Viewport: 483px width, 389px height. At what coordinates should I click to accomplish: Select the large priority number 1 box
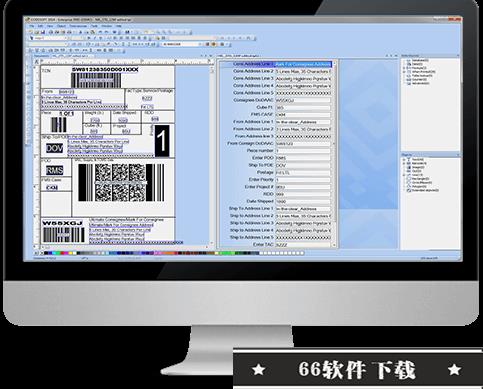(x=162, y=140)
